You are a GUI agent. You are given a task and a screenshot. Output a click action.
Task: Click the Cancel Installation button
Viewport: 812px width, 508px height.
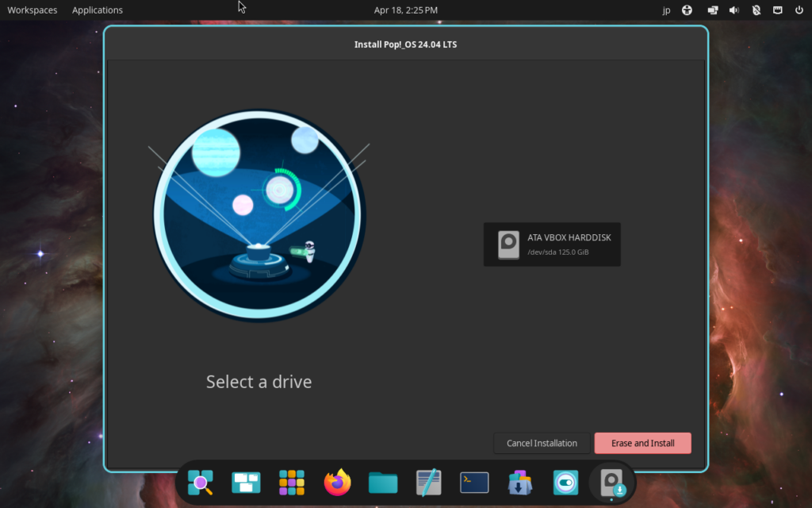click(542, 443)
